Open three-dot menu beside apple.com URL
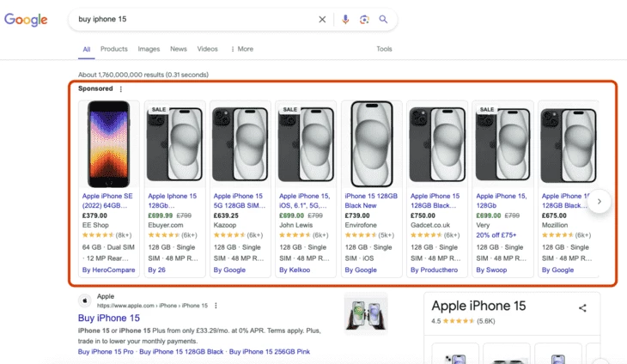This screenshot has height=364, width=627. pyautogui.click(x=216, y=306)
